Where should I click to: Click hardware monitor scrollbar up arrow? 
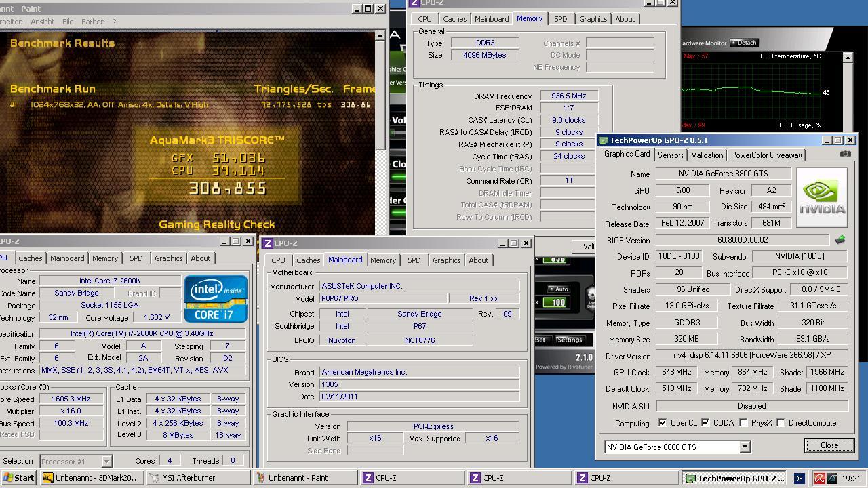pyautogui.click(x=848, y=58)
